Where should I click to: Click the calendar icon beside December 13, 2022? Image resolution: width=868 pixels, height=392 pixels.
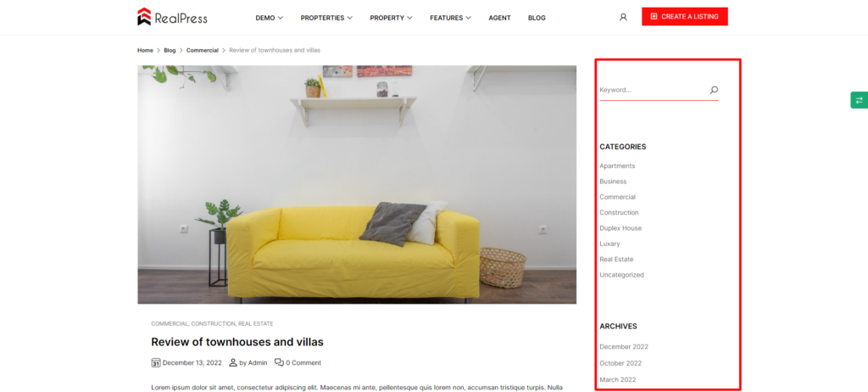pos(156,362)
